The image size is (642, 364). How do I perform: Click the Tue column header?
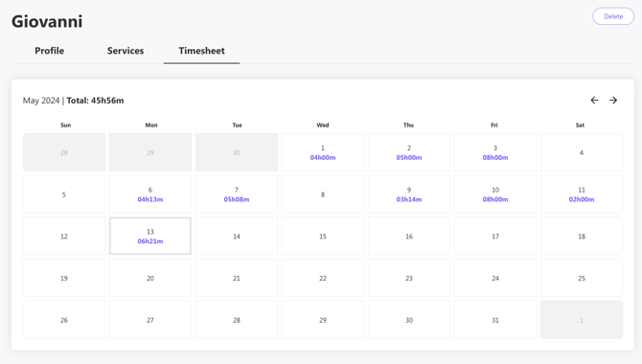pyautogui.click(x=237, y=125)
